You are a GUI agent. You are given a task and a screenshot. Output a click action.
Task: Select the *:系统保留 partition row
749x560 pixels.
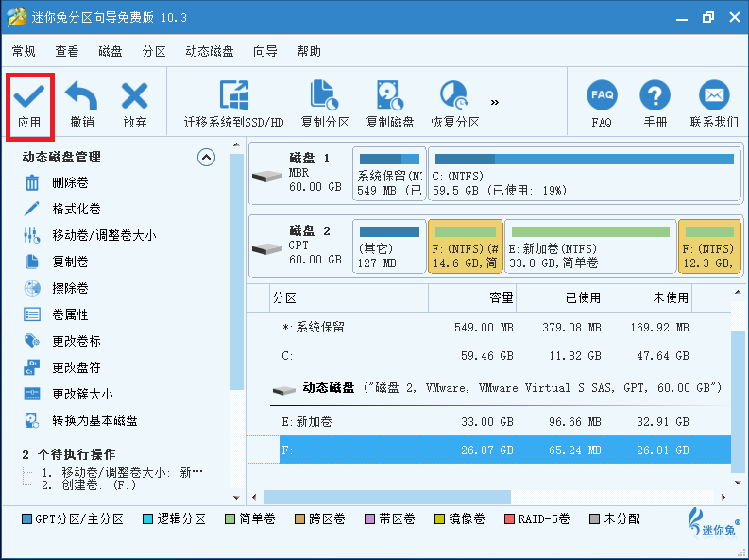[488, 328]
